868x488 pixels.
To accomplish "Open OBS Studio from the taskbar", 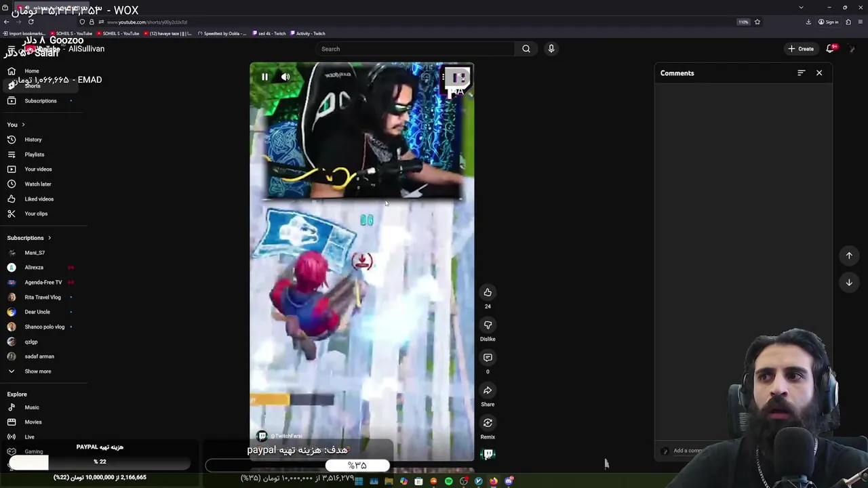I will (x=464, y=481).
